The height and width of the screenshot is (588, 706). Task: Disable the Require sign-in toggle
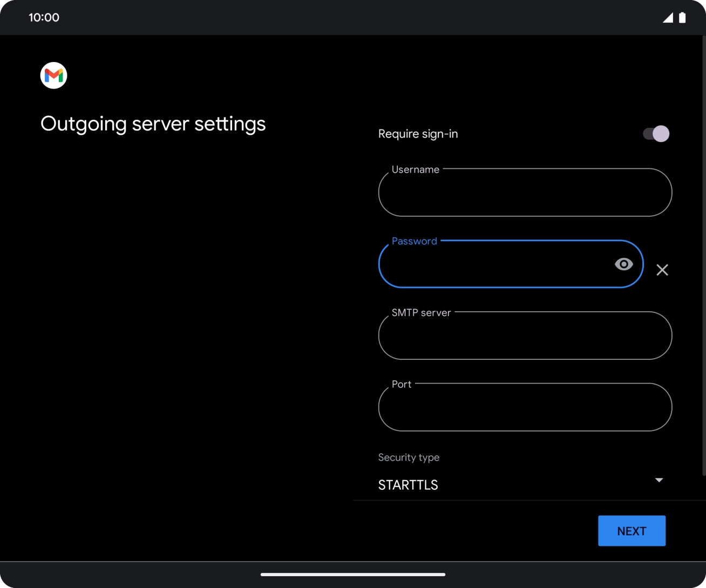[654, 133]
